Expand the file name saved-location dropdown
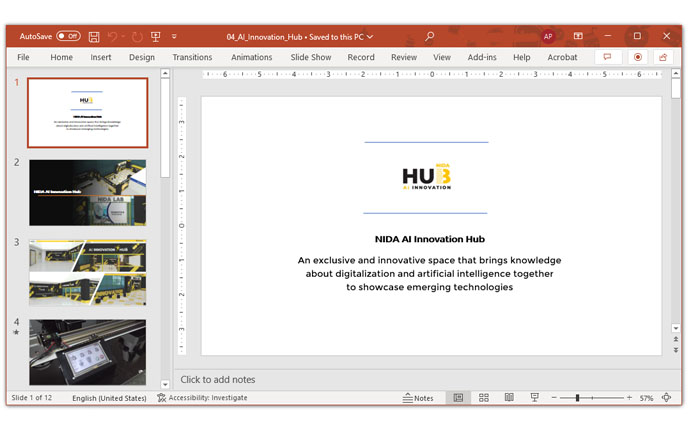The image size is (688, 424). point(370,37)
